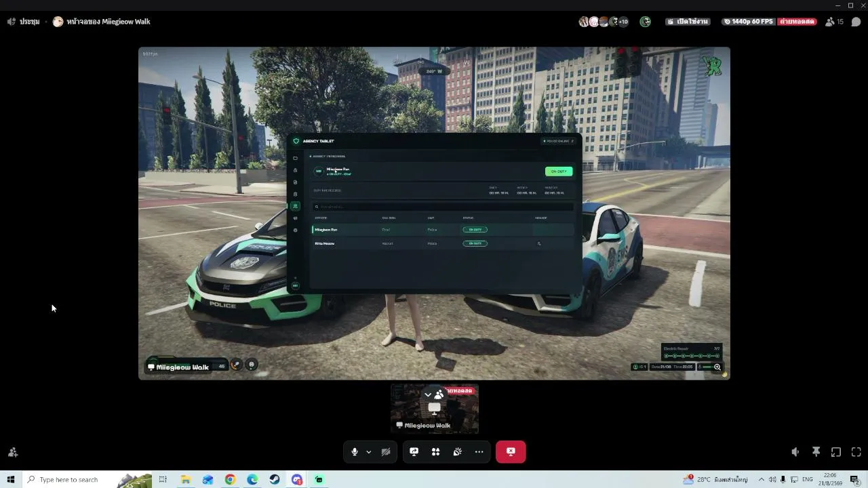Click the pop out window icon
This screenshot has width=868, height=488.
pyautogui.click(x=836, y=452)
